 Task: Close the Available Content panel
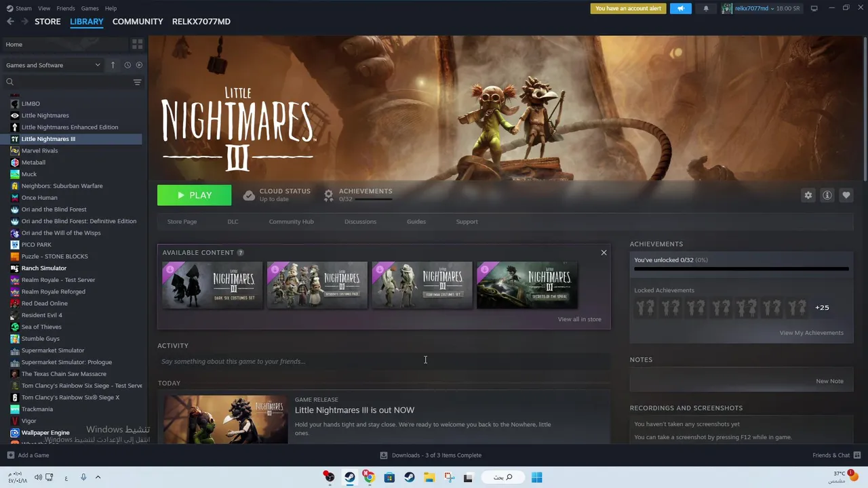click(604, 252)
